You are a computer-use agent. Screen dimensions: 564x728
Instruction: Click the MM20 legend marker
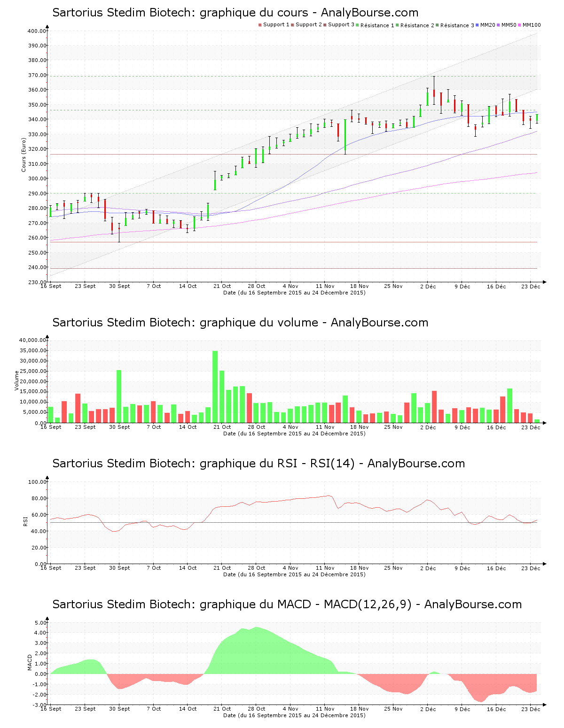[478, 25]
